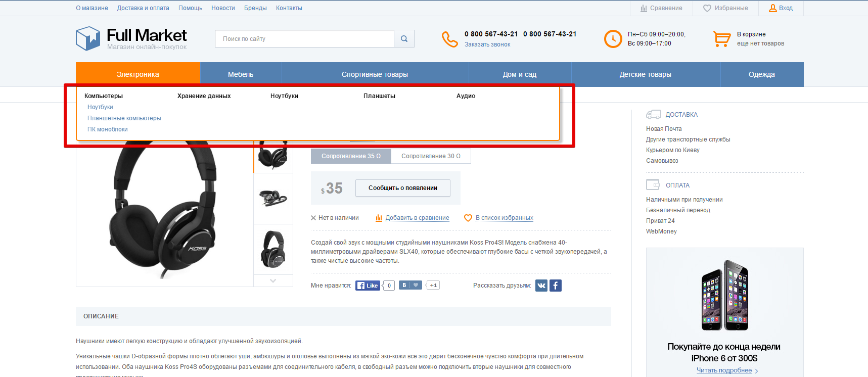Click the orange clock icon
Screen dimensions: 868x377
point(613,39)
